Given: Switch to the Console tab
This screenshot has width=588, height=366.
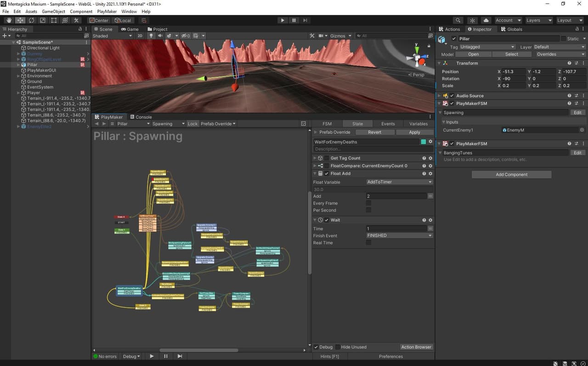Looking at the screenshot, I should point(141,117).
